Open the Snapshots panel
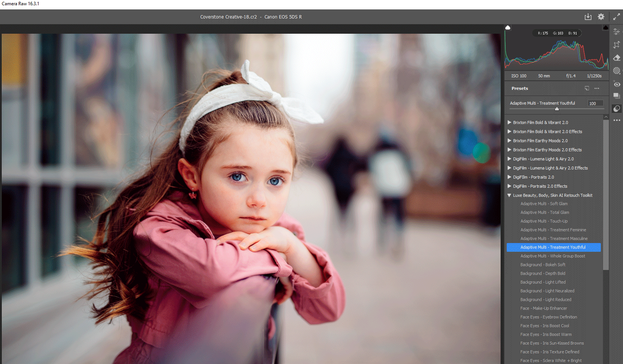623x364 pixels. [617, 96]
